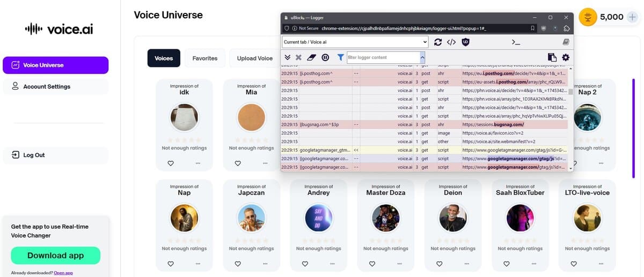The width and height of the screenshot is (644, 277).
Task: Click the googletagmanager_gtm filter cell
Action: (x=325, y=151)
